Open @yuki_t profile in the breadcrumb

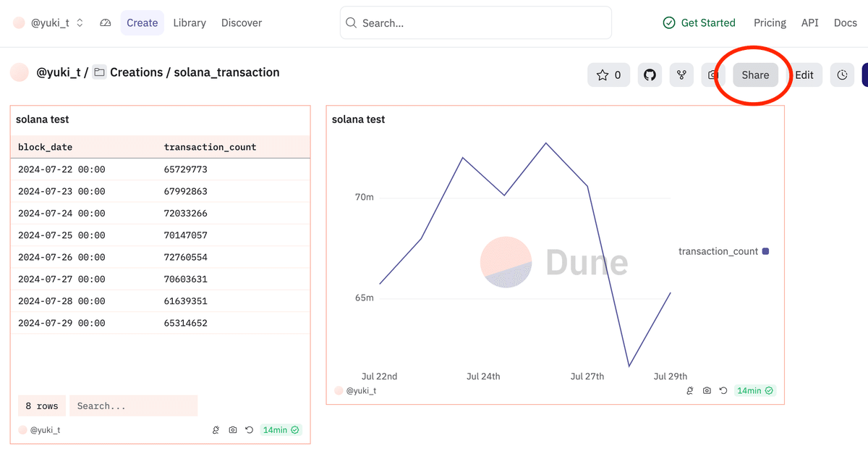[x=58, y=72]
